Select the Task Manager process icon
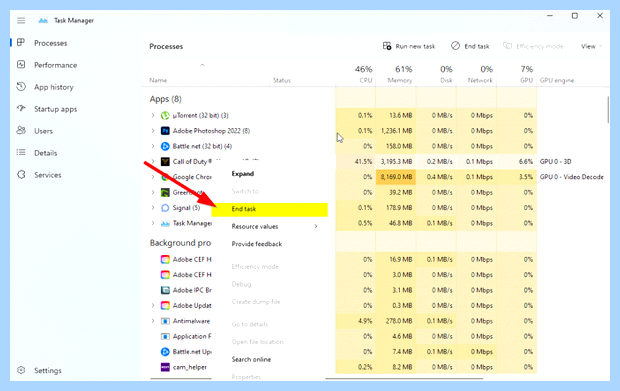The image size is (620, 391). pos(165,223)
